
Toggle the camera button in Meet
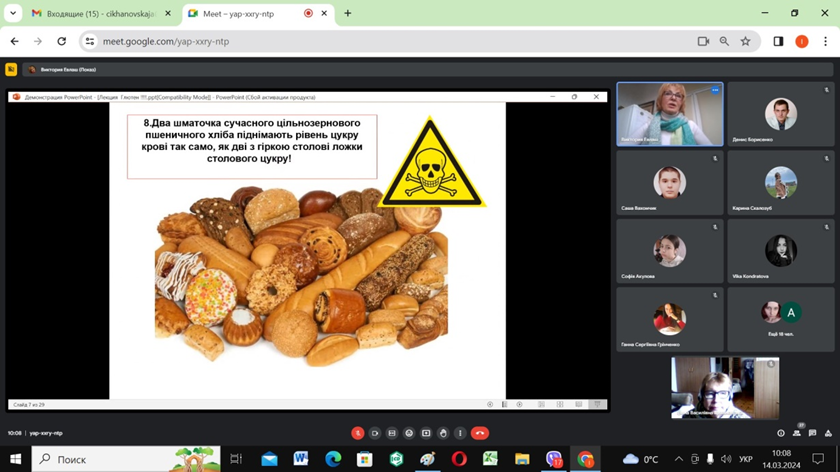[x=375, y=433]
